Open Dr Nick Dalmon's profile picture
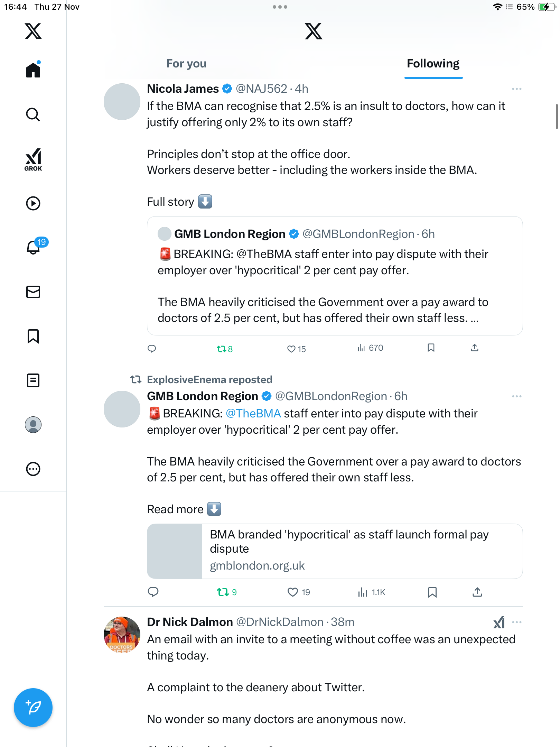 click(x=122, y=635)
